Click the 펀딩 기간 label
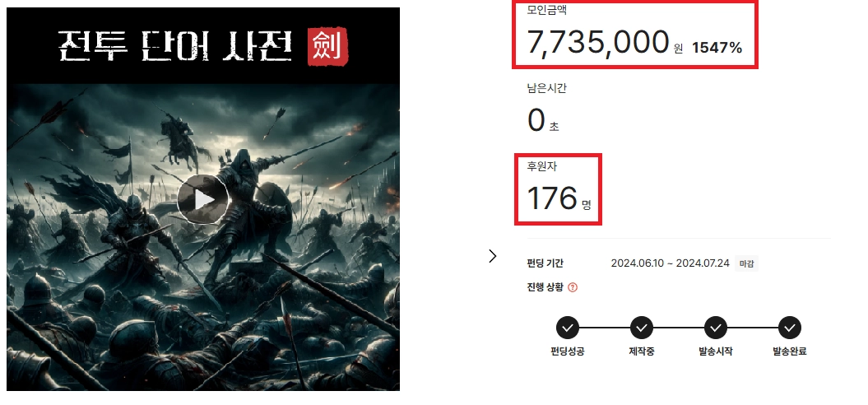868x405 pixels. (545, 263)
